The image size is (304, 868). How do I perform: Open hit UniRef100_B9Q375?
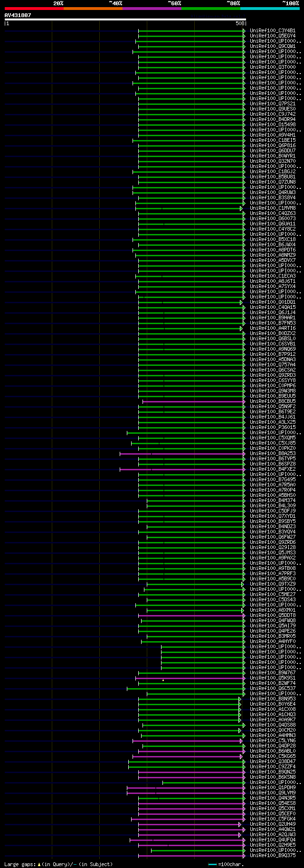[x=273, y=856]
